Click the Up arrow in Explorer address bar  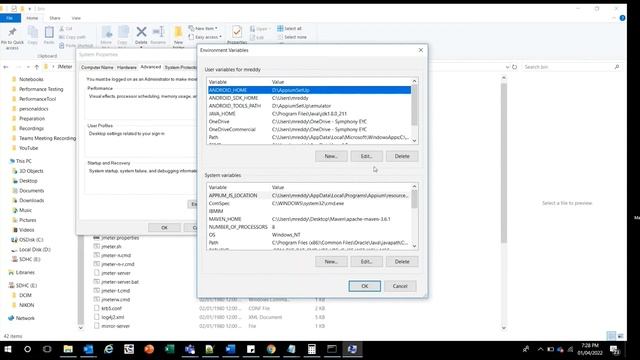coord(37,67)
